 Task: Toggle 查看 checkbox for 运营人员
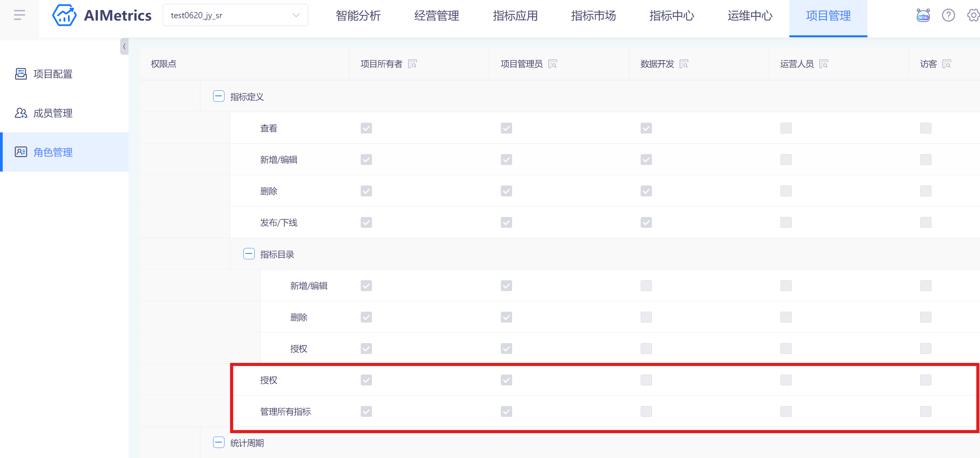[786, 128]
